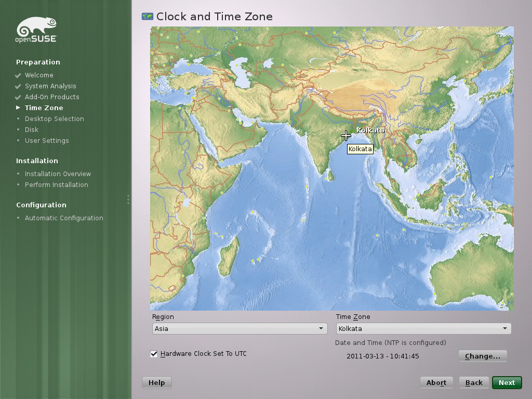Click the checkmark icon beside Add-On Products
Image resolution: width=532 pixels, height=399 pixels.
[18, 97]
